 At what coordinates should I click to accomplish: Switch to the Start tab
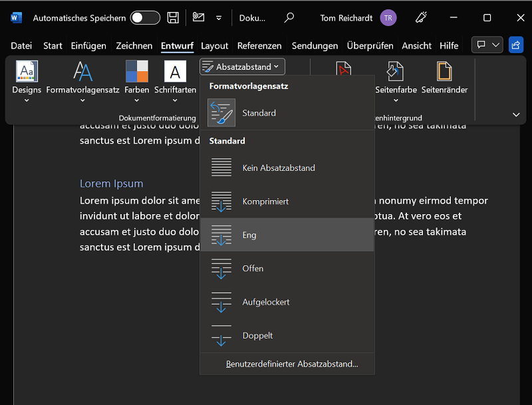[x=53, y=45]
